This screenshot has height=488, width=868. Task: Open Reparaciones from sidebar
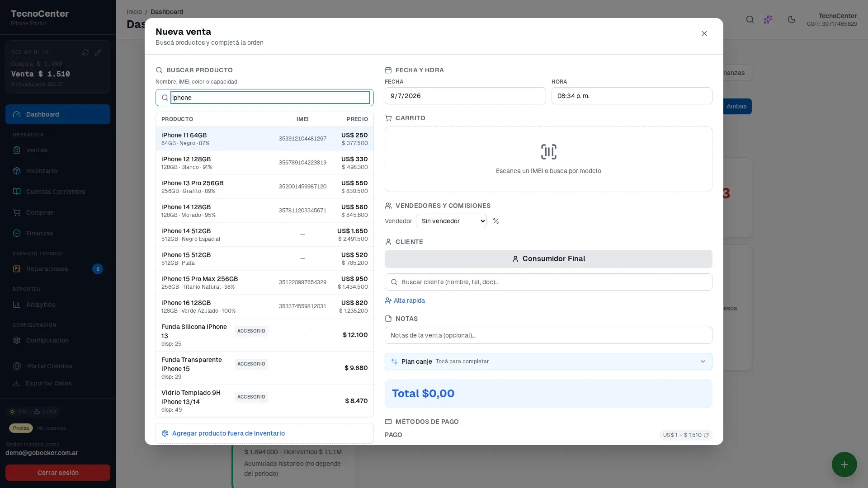[x=58, y=269]
